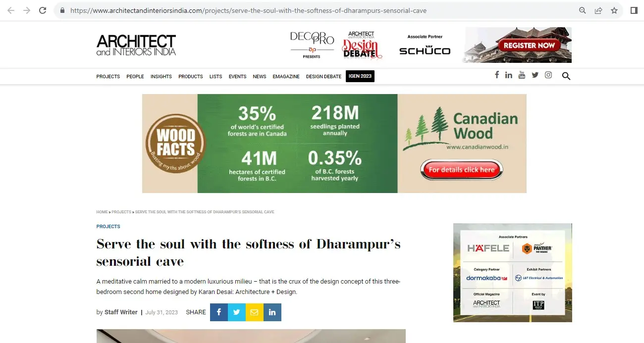The image size is (644, 343).
Task: Open browser side panel icon
Action: tap(634, 10)
